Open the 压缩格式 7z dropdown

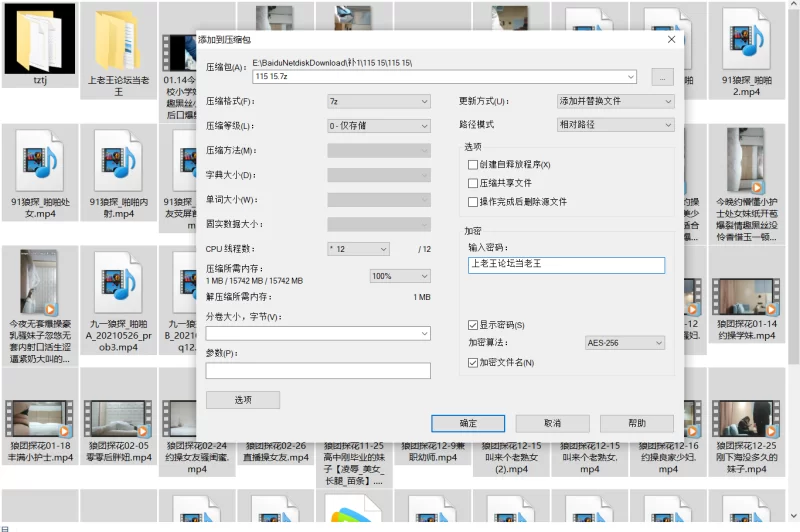(x=379, y=102)
